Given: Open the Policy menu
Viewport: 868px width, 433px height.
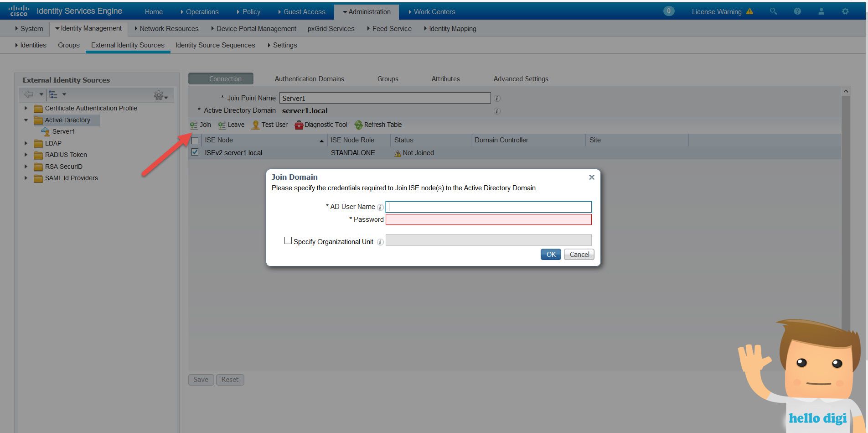Looking at the screenshot, I should click(249, 12).
